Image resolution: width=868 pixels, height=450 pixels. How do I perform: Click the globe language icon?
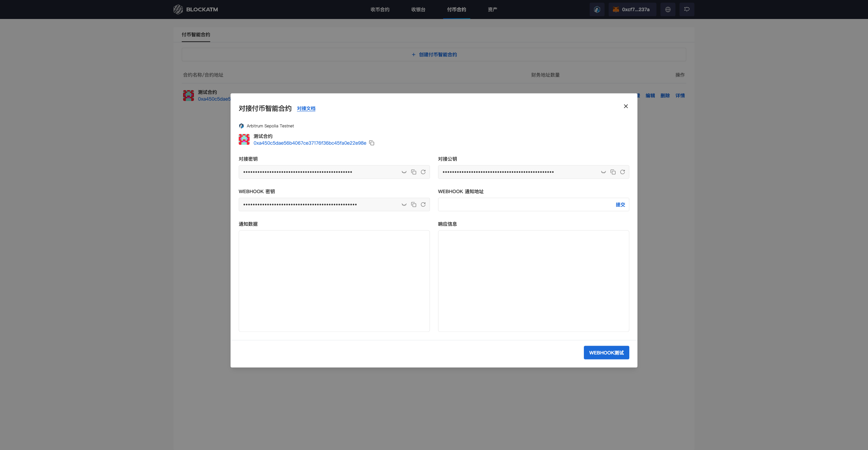(668, 9)
